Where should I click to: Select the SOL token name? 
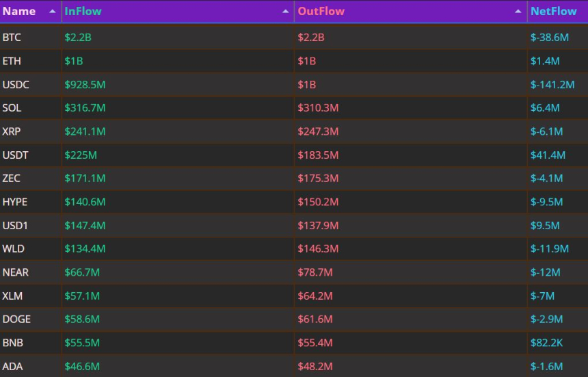click(12, 108)
